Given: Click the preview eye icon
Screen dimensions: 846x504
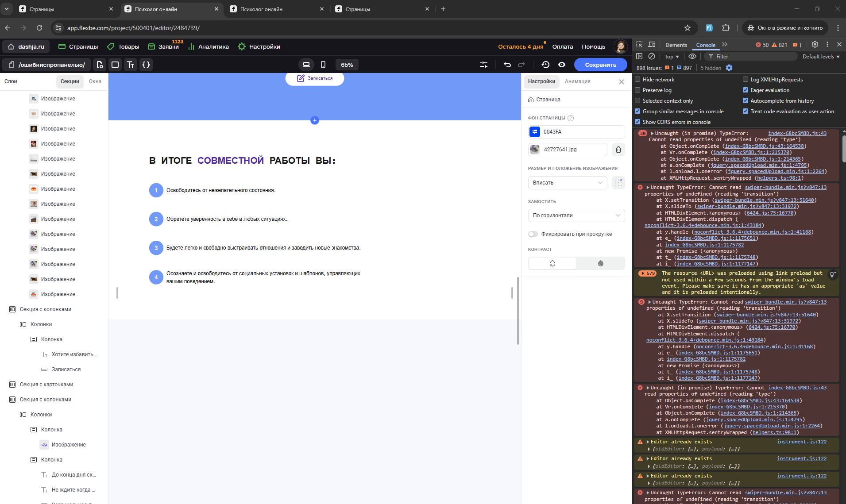Looking at the screenshot, I should point(562,65).
